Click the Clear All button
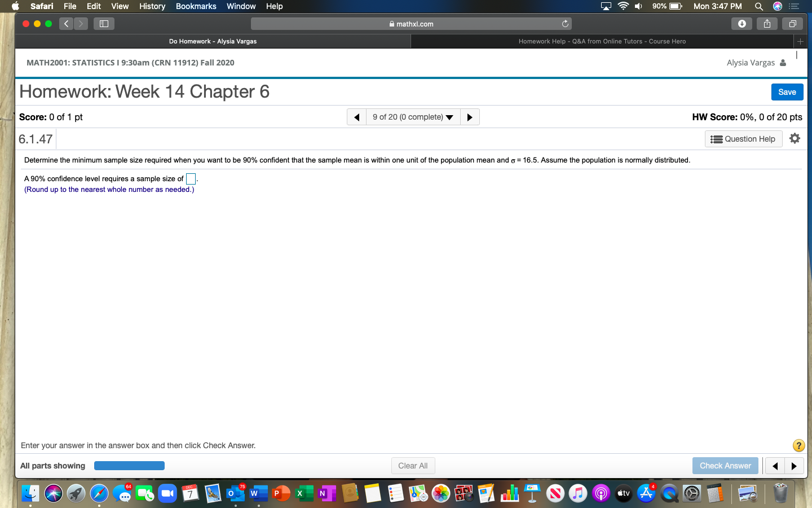The image size is (812, 508). point(413,466)
